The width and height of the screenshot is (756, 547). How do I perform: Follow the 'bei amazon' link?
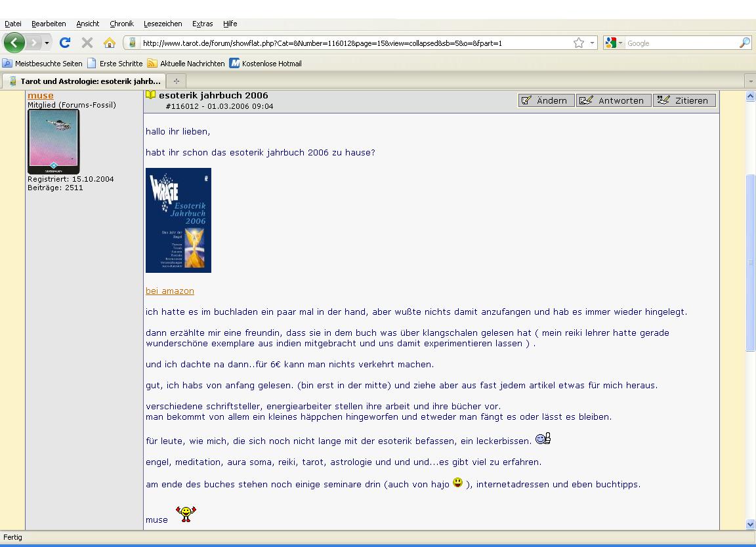(170, 291)
